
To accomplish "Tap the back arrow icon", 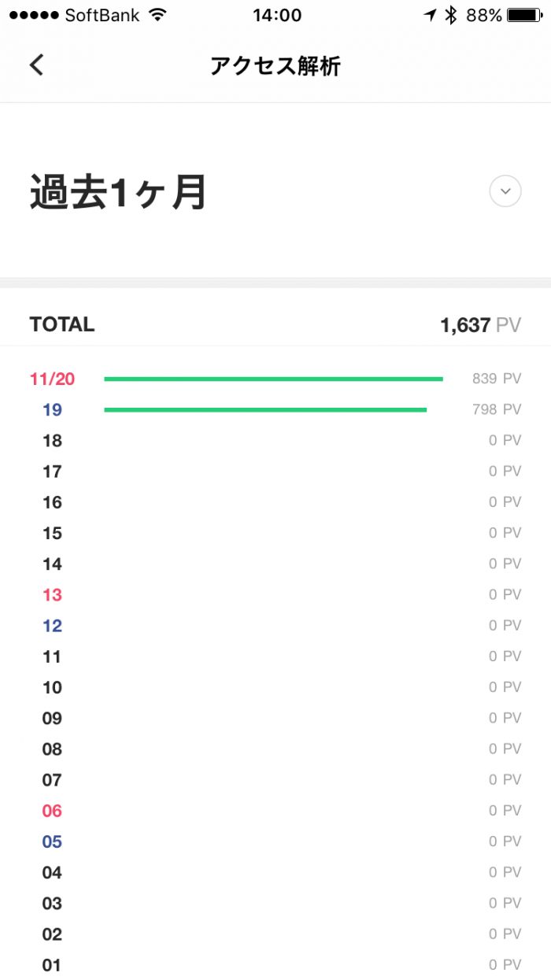I will [x=36, y=65].
